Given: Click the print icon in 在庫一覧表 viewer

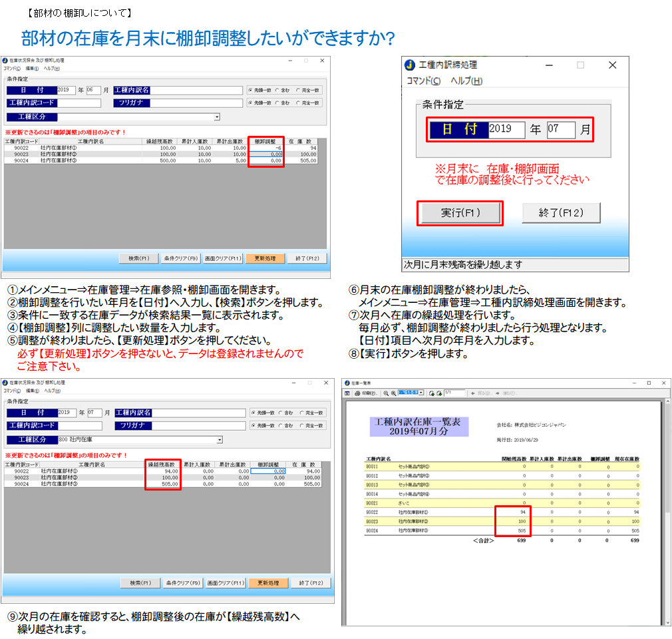Looking at the screenshot, I should point(357,393).
